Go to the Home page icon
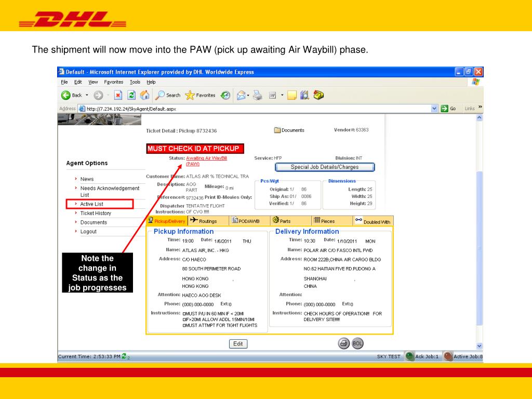The width and height of the screenshot is (532, 399). [145, 95]
